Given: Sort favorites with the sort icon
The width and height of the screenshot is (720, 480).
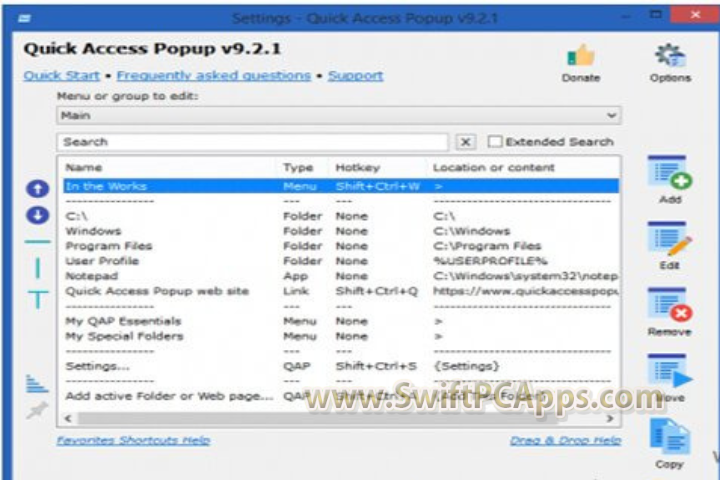Looking at the screenshot, I should point(37,384).
